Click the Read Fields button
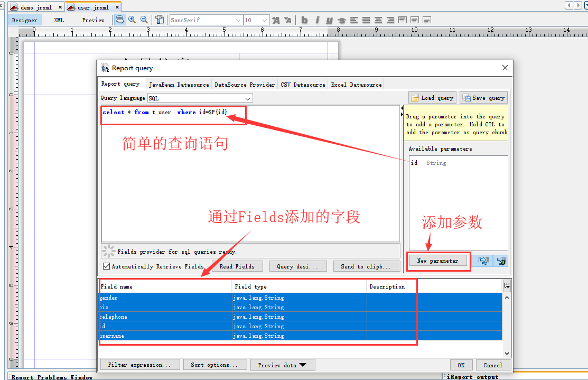 click(x=237, y=266)
